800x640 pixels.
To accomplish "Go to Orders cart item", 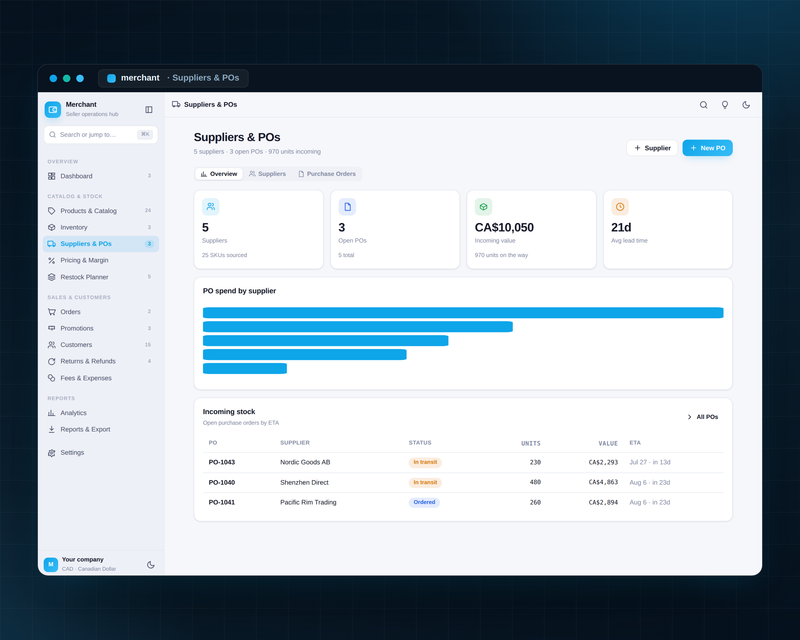I will [x=101, y=312].
